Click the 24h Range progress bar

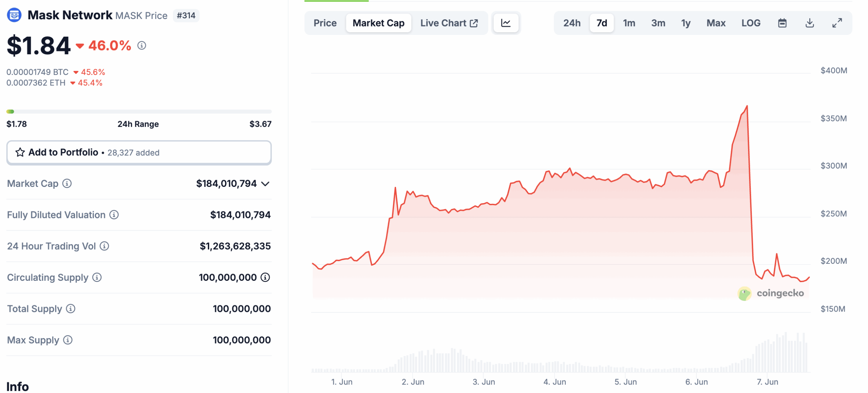(x=139, y=111)
